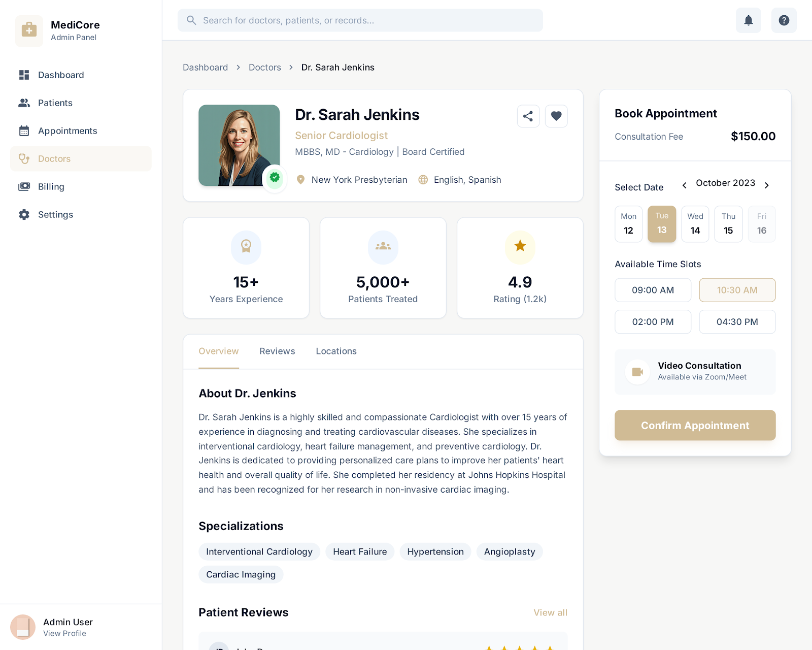The height and width of the screenshot is (650, 812).
Task: View all patient reviews
Action: (x=550, y=612)
